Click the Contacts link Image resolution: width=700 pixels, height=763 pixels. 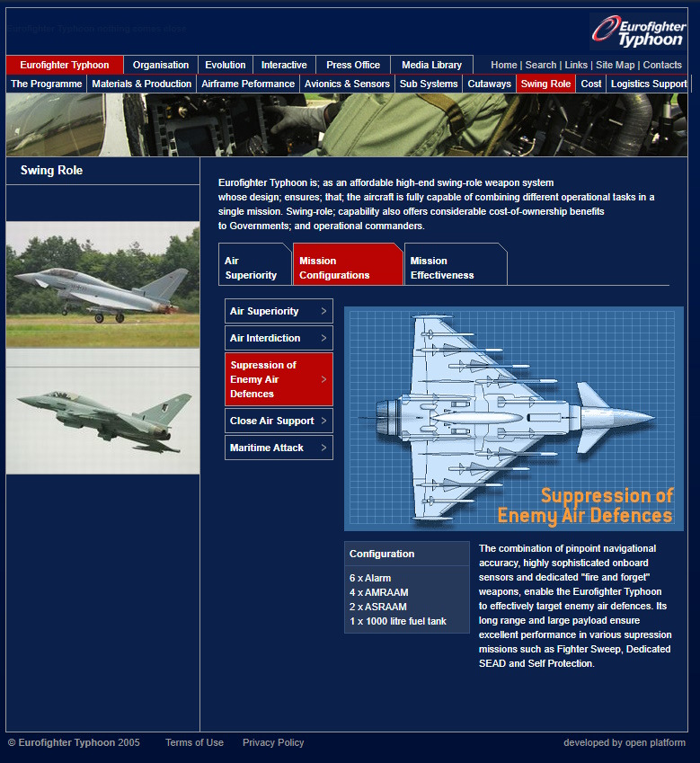[662, 65]
